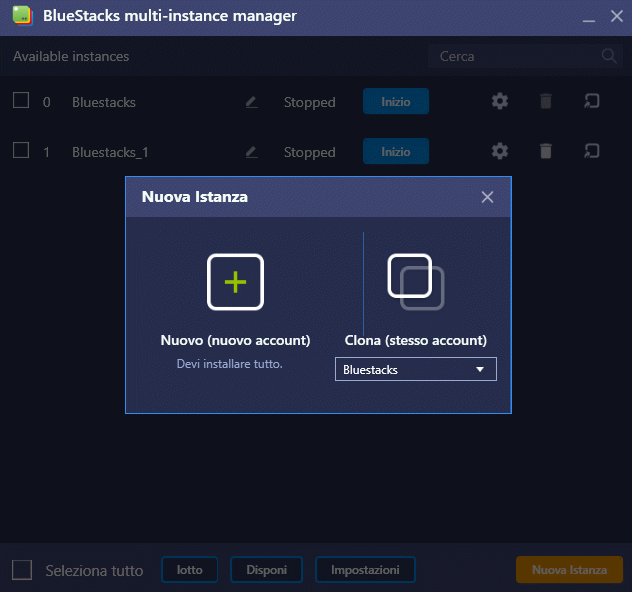Click the search magnifier icon
The width and height of the screenshot is (632, 592).
point(609,56)
